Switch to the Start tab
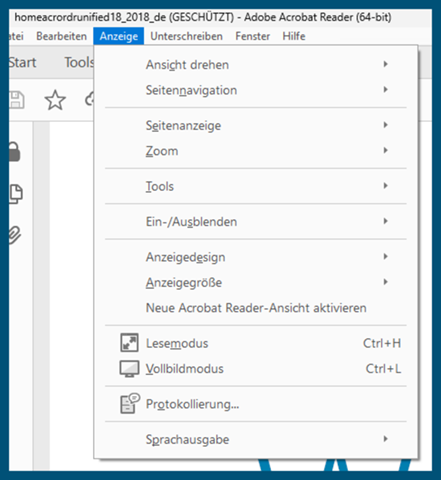Image resolution: width=441 pixels, height=480 pixels. click(22, 62)
